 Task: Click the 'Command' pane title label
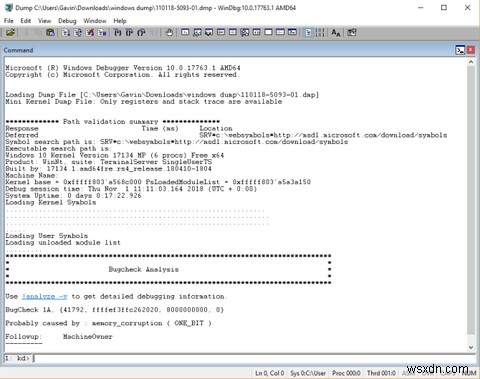click(x=18, y=50)
